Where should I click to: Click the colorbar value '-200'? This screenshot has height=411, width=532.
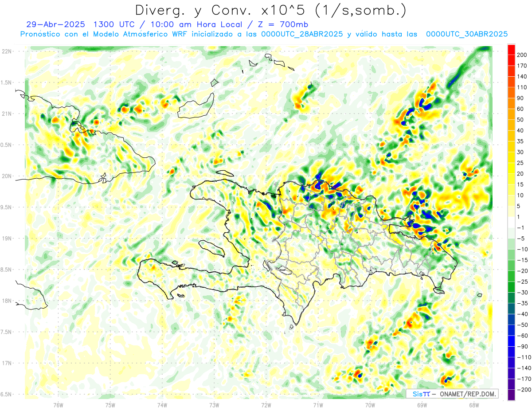[x=524, y=390]
